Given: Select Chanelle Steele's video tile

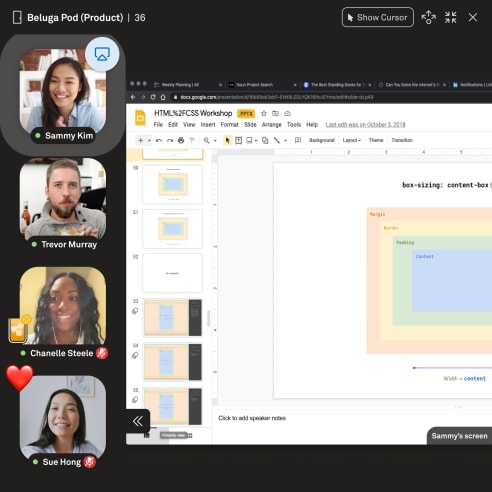Looking at the screenshot, I should click(x=63, y=306).
